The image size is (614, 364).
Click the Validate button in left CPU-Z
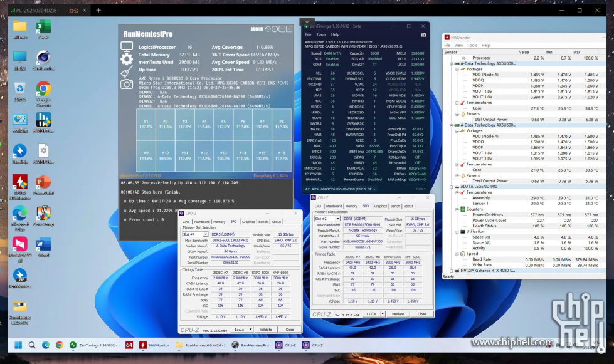pyautogui.click(x=266, y=330)
